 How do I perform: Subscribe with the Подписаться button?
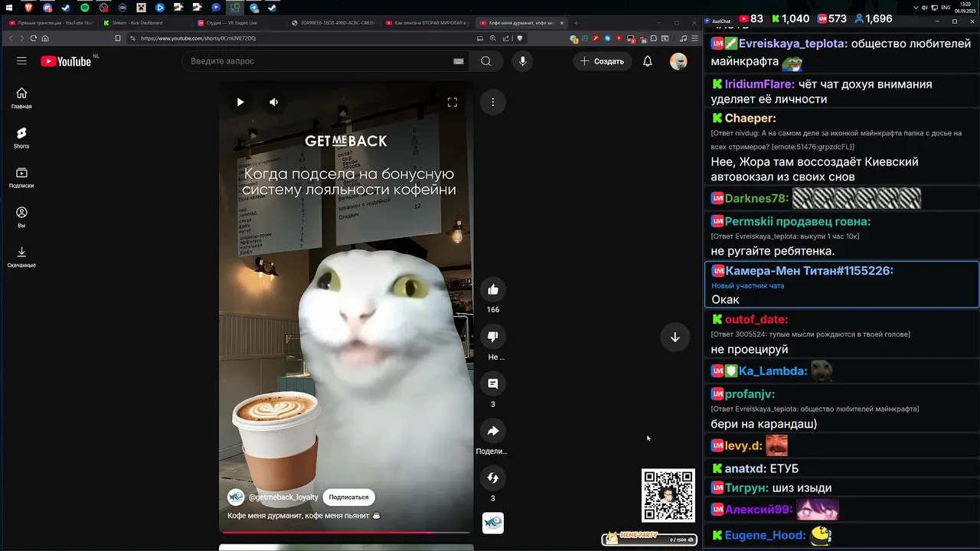click(348, 497)
